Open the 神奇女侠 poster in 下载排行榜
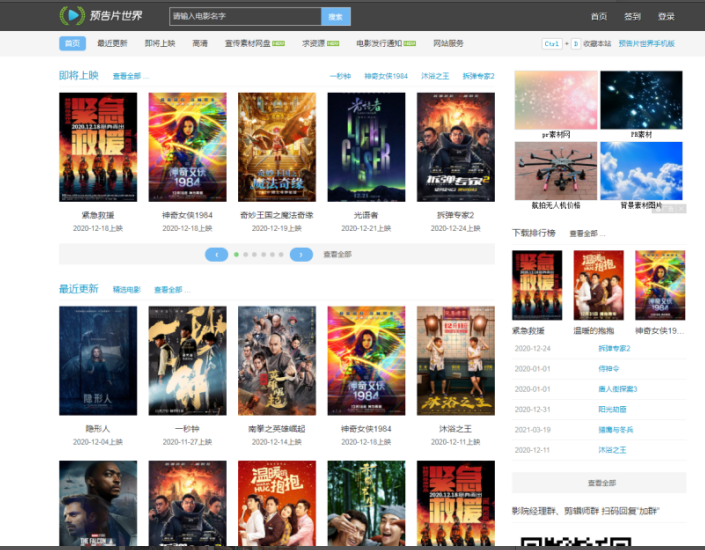705x550 pixels. point(660,285)
